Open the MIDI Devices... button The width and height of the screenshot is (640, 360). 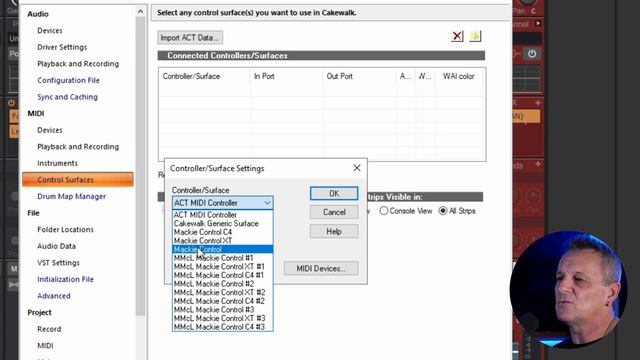[321, 269]
